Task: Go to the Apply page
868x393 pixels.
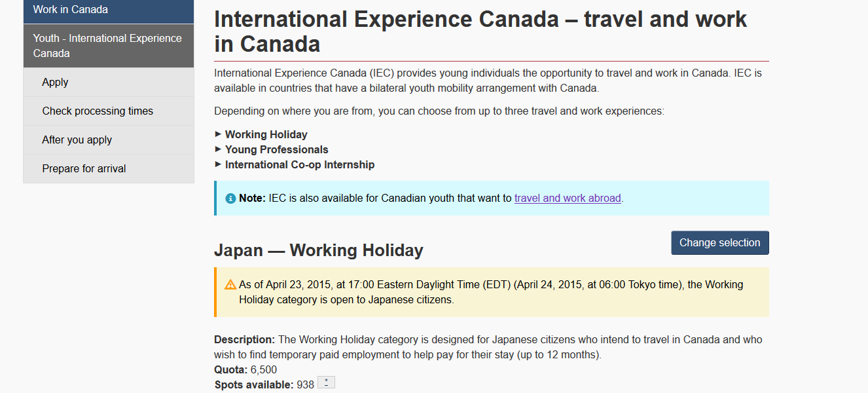Action: 109,83
